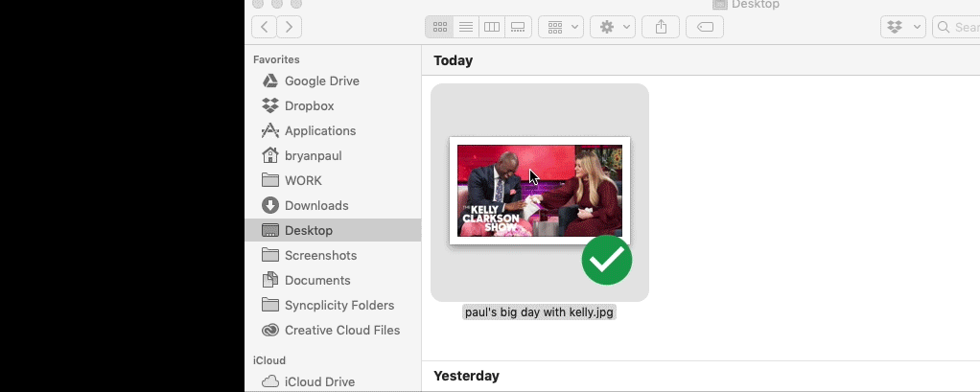Click the Today section header
Image resolution: width=980 pixels, height=392 pixels.
454,60
